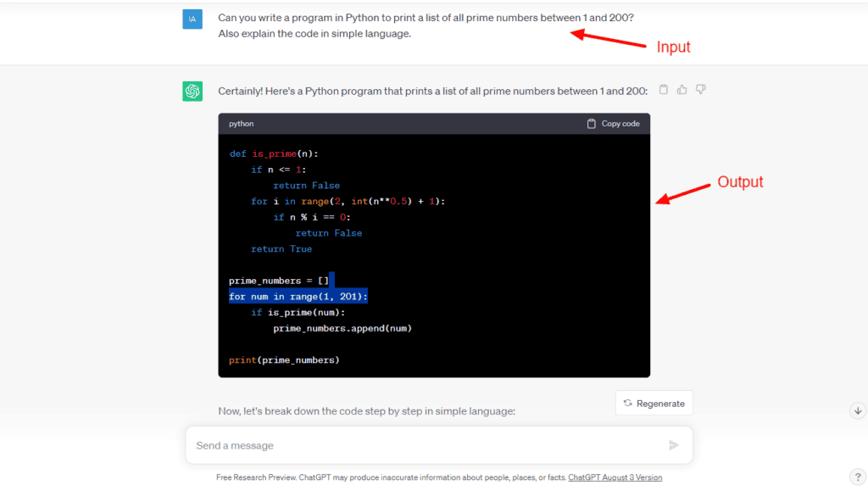This screenshot has height=496, width=868.
Task: Click the red 'Output' annotation label
Action: click(x=740, y=182)
